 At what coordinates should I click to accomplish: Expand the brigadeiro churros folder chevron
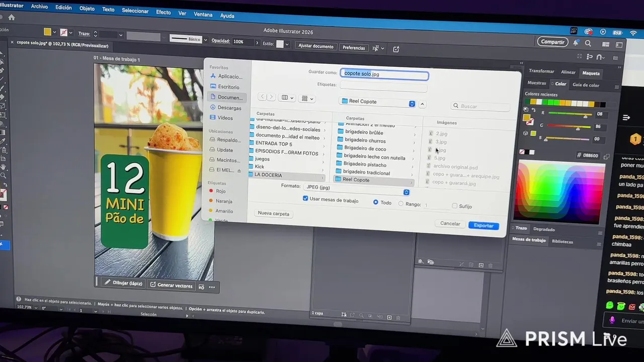[x=415, y=143]
